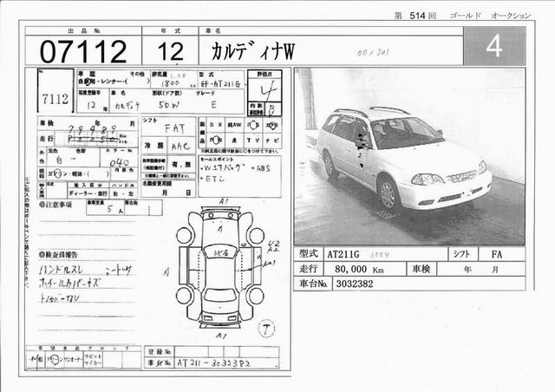Click the ゴールド オークション header text
Image resolution: width=555 pixels, height=392 pixels.
pos(491,16)
